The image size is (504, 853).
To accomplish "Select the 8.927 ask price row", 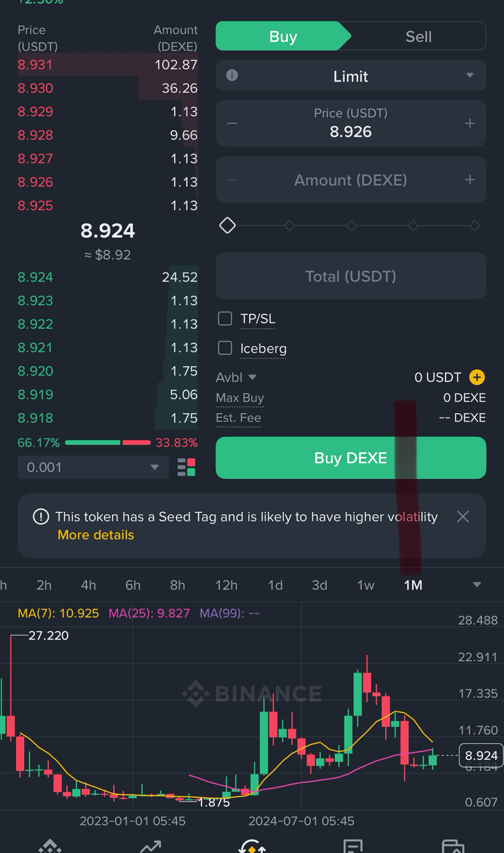I will (x=108, y=158).
